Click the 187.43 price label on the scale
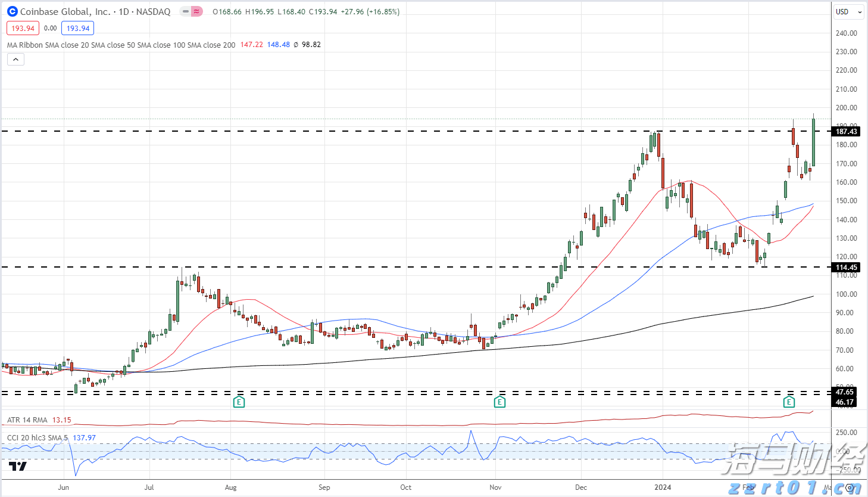 (x=845, y=132)
